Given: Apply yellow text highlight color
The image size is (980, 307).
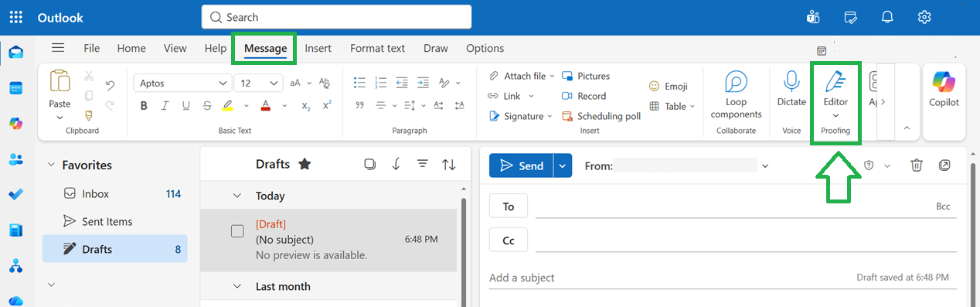Looking at the screenshot, I should [228, 106].
